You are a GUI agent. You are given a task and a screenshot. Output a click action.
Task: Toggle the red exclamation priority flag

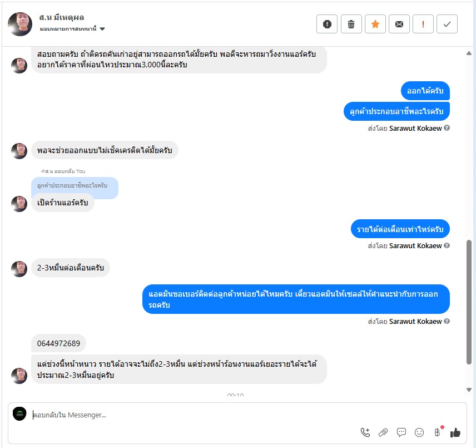[423, 24]
